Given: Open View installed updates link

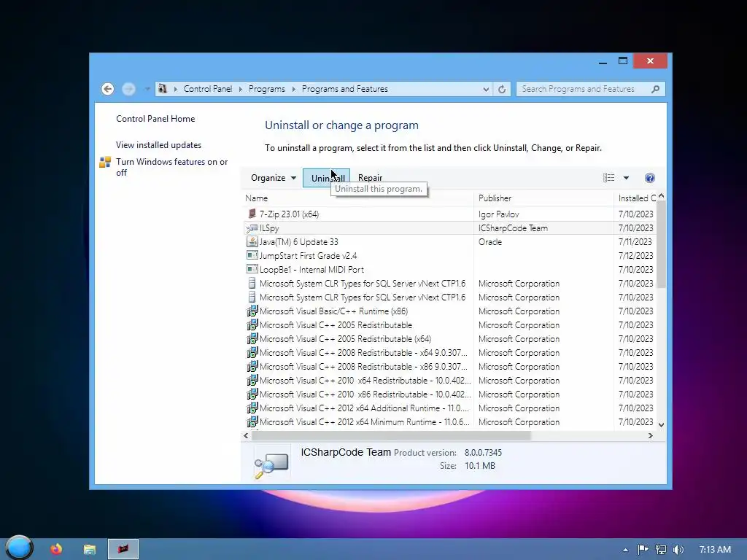Looking at the screenshot, I should click(158, 145).
